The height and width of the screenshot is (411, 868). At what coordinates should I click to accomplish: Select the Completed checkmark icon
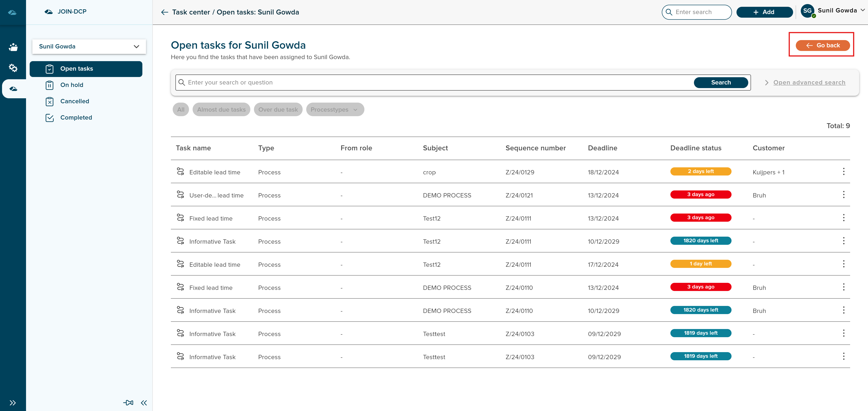pos(50,118)
